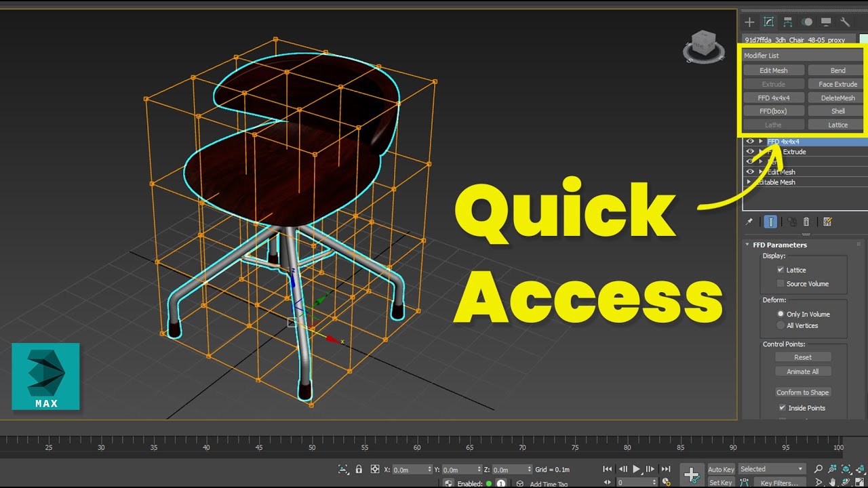
Task: Open the Display command panel tab
Action: (x=826, y=22)
